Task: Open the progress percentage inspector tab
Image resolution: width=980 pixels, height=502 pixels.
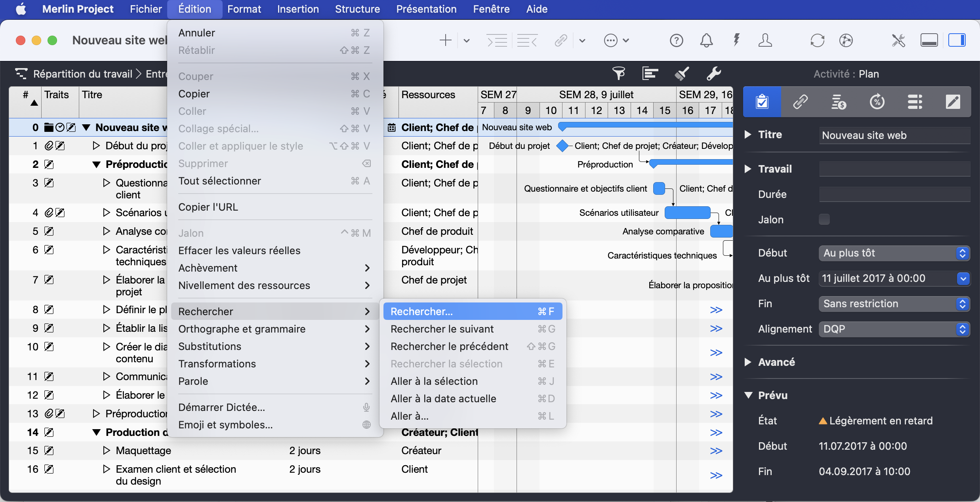Action: (x=877, y=102)
